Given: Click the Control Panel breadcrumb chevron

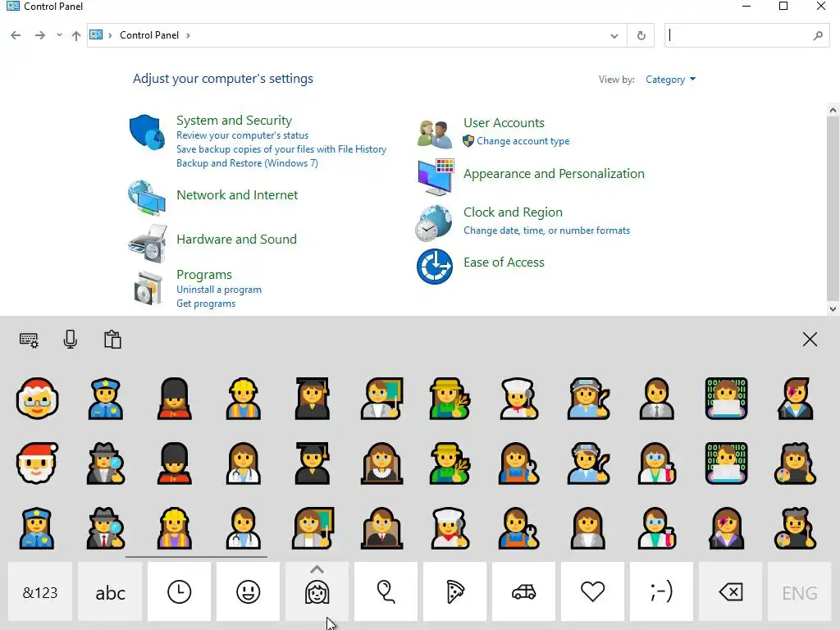Looking at the screenshot, I should pos(188,35).
